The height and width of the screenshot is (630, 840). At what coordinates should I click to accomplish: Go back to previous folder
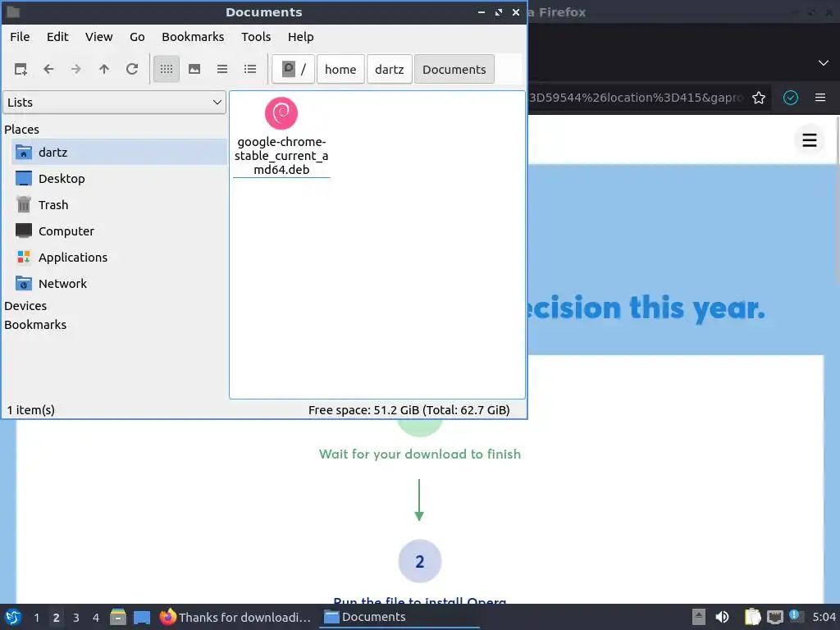pos(48,69)
